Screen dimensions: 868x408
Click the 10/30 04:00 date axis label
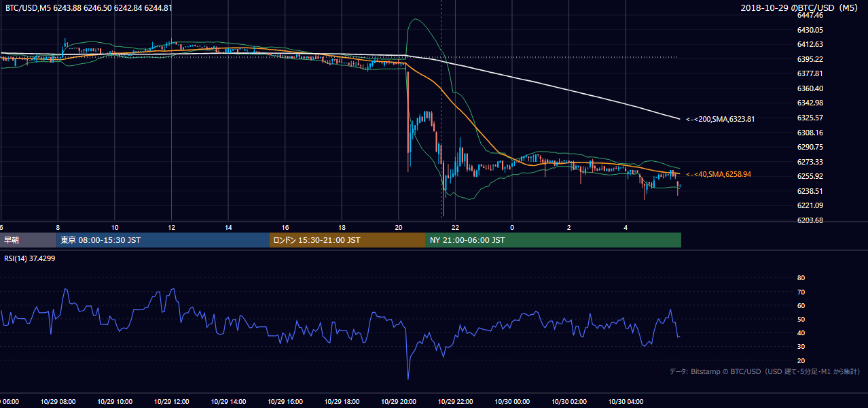point(625,401)
